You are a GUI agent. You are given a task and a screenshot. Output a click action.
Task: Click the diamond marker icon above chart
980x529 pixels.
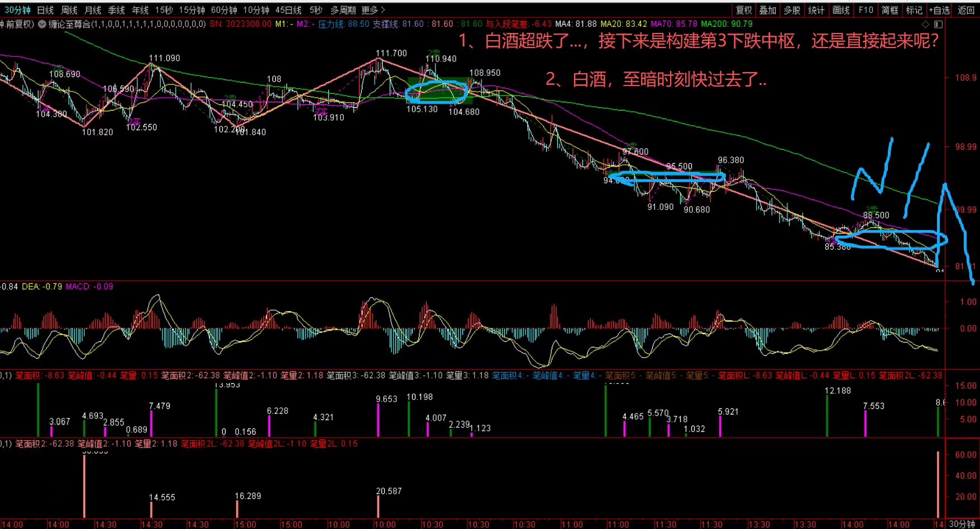pyautogui.click(x=925, y=24)
